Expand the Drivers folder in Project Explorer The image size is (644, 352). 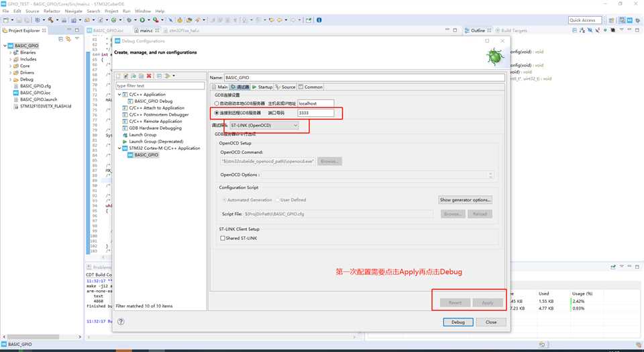tap(10, 73)
